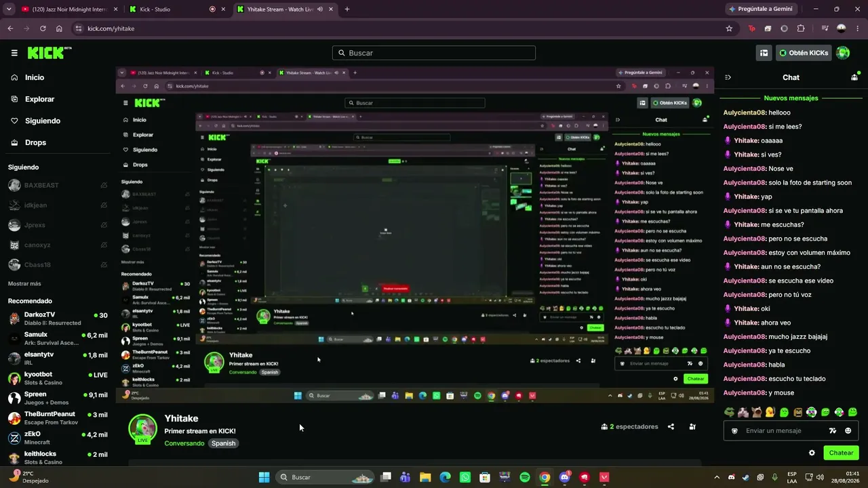The height and width of the screenshot is (488, 868).
Task: Click the taskbar Buscar search box
Action: coord(325,477)
